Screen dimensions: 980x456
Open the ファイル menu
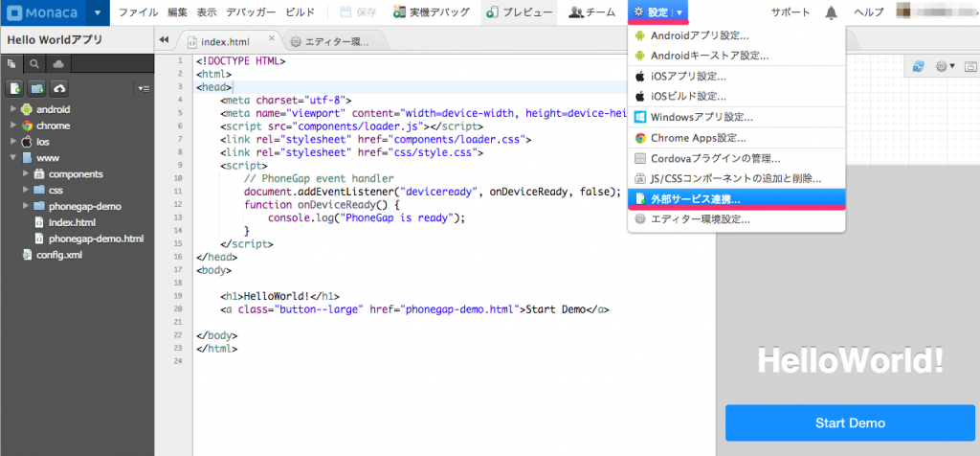point(138,12)
